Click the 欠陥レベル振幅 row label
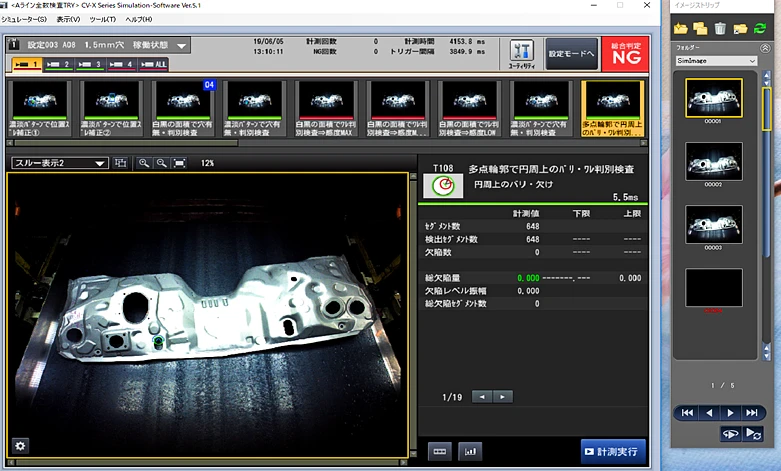The image size is (781, 471). point(455,291)
